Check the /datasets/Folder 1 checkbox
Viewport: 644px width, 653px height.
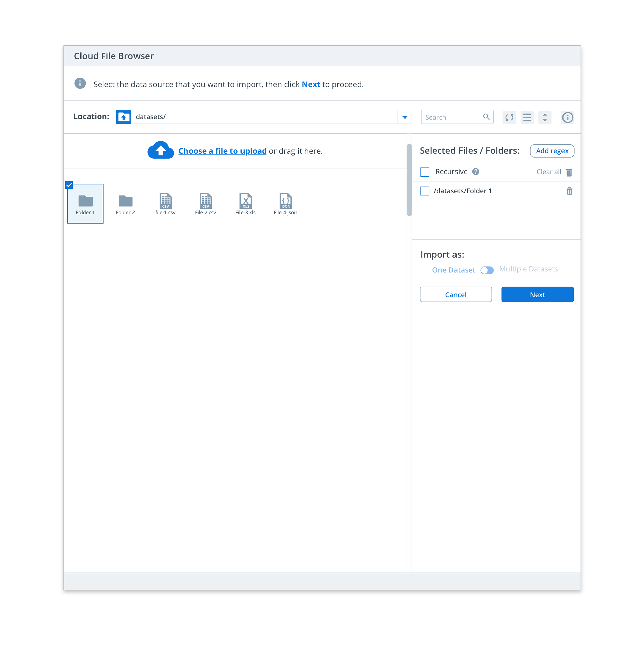pos(425,191)
